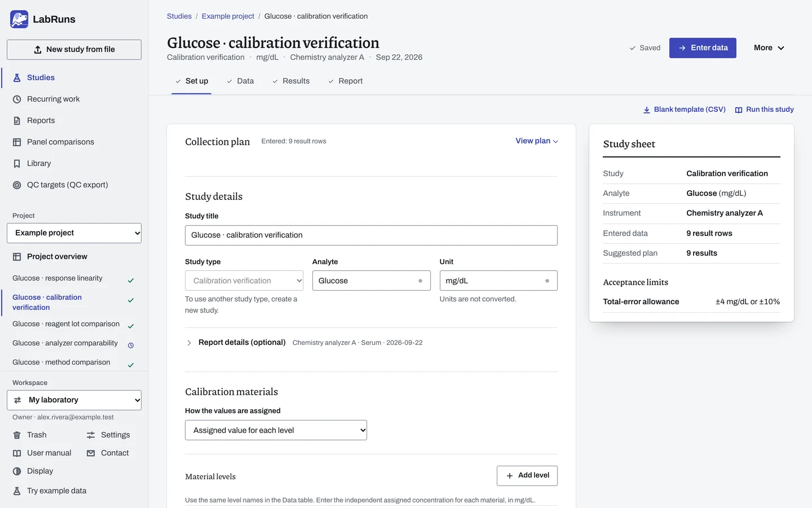This screenshot has height=508, width=812.
Task: Select the Set up tab
Action: 192,81
